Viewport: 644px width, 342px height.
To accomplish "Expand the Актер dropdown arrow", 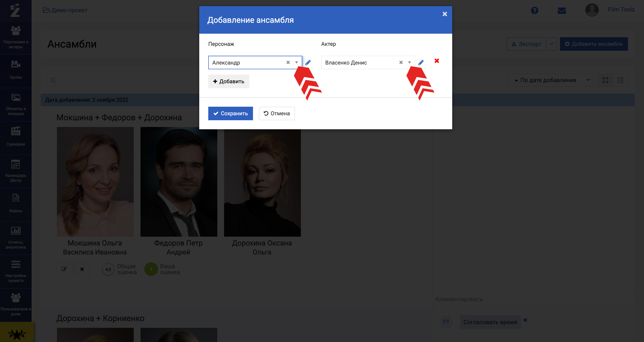I will (410, 62).
